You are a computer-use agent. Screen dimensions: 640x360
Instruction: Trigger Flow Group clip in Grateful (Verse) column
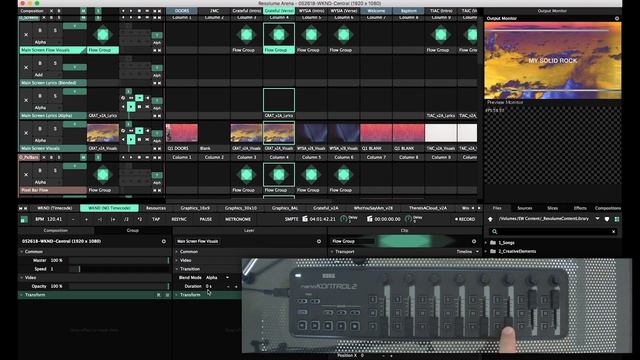coord(279,35)
